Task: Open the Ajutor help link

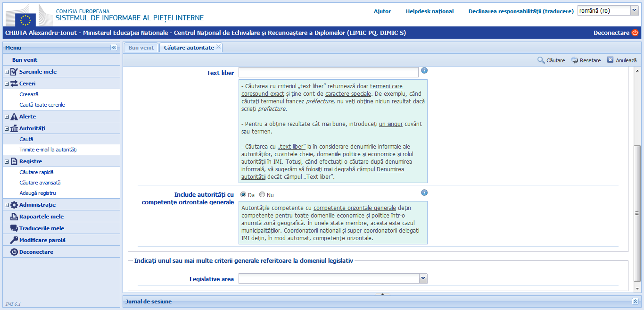Action: point(382,11)
